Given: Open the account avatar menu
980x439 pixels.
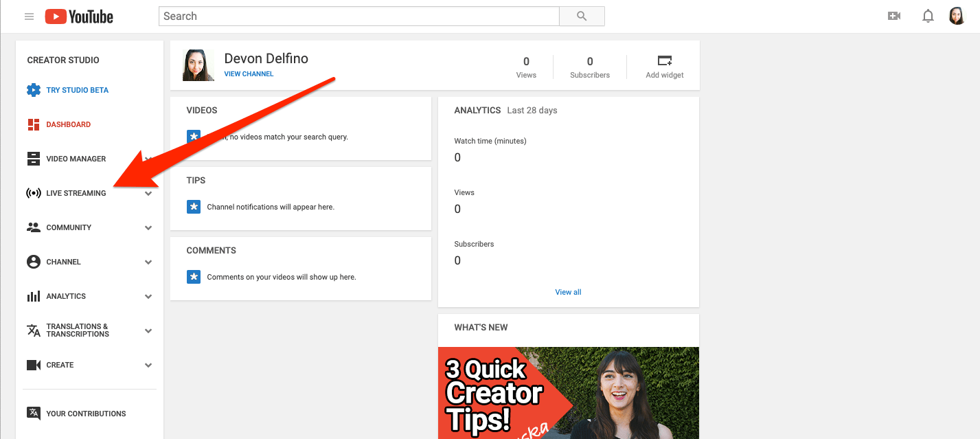Looking at the screenshot, I should 957,16.
